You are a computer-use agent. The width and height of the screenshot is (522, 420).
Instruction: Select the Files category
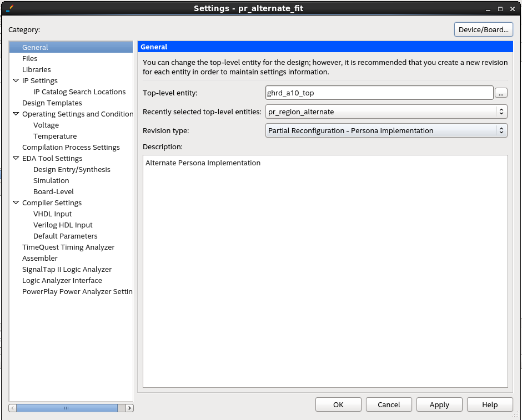(30, 58)
